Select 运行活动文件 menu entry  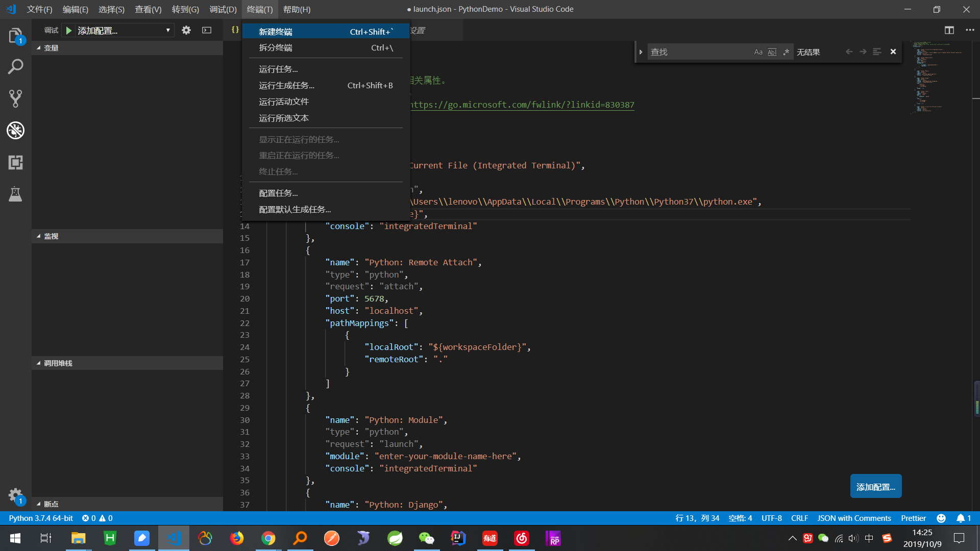pos(326,102)
